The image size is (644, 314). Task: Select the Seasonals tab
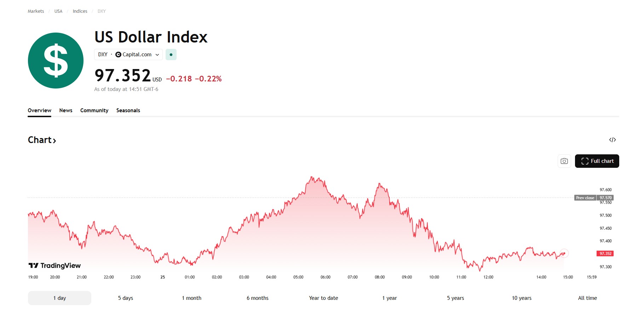tap(128, 110)
